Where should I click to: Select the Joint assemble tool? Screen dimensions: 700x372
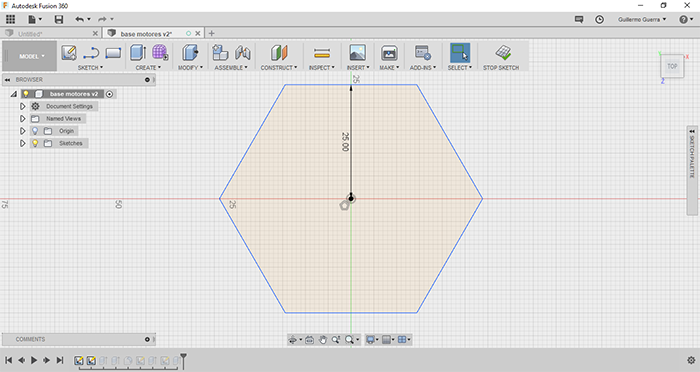(242, 53)
